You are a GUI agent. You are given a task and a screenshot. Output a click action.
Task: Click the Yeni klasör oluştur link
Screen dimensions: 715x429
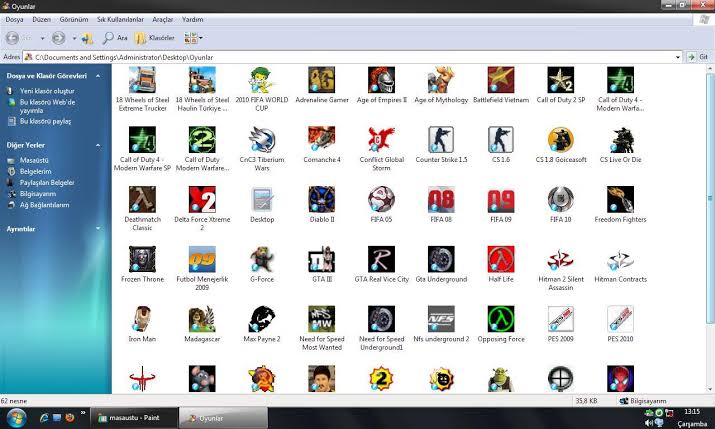tap(47, 91)
